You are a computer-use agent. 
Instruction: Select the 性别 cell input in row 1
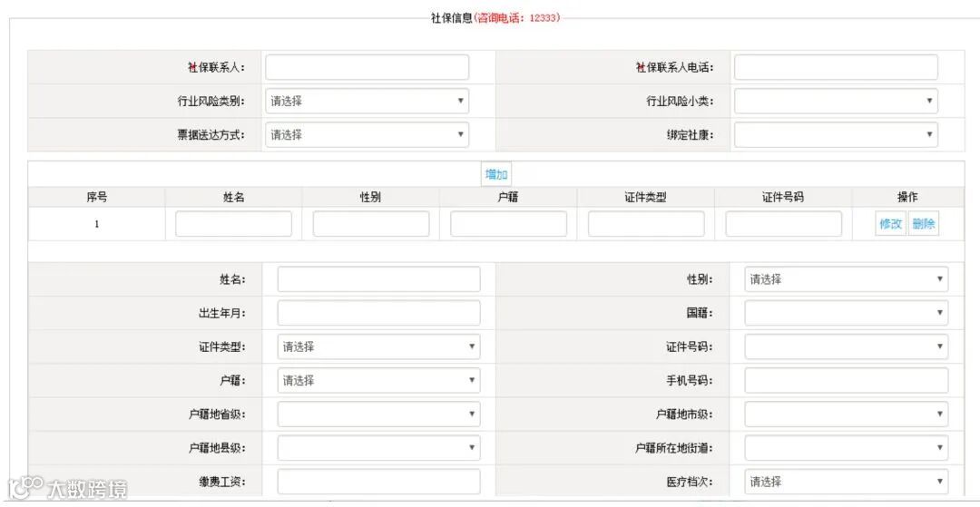[x=371, y=224]
